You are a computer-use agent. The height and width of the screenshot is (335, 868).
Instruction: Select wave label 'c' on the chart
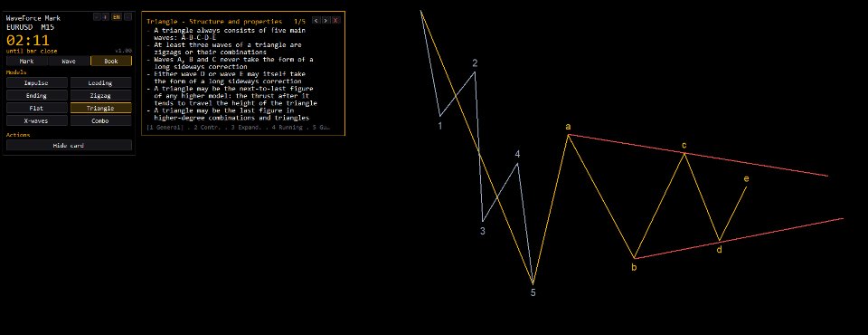(684, 145)
